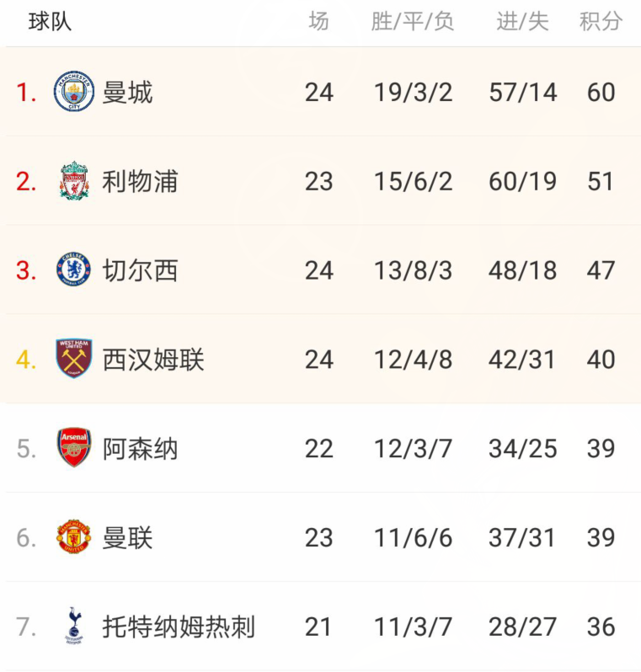This screenshot has height=672, width=641.
Task: Click the 积分 column header
Action: pos(601,21)
